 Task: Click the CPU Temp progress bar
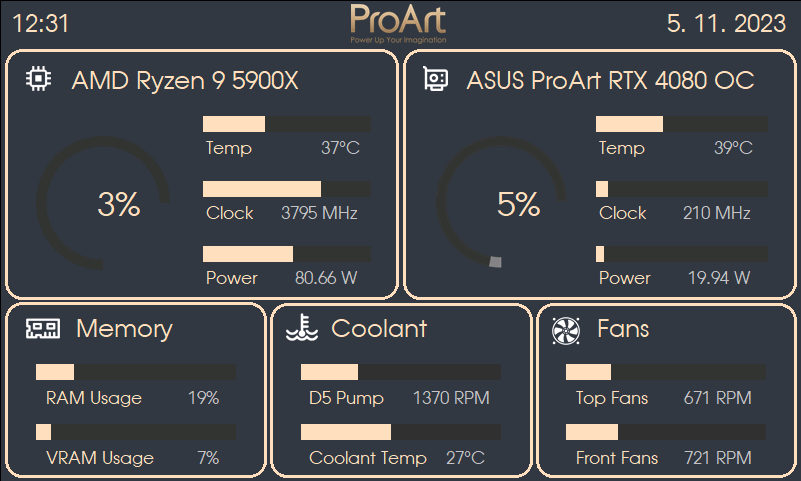click(x=287, y=124)
